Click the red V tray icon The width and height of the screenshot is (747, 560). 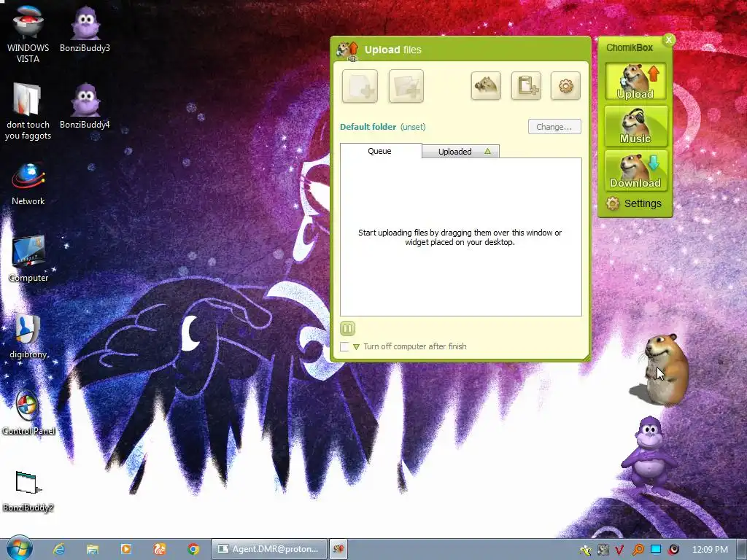[619, 550]
